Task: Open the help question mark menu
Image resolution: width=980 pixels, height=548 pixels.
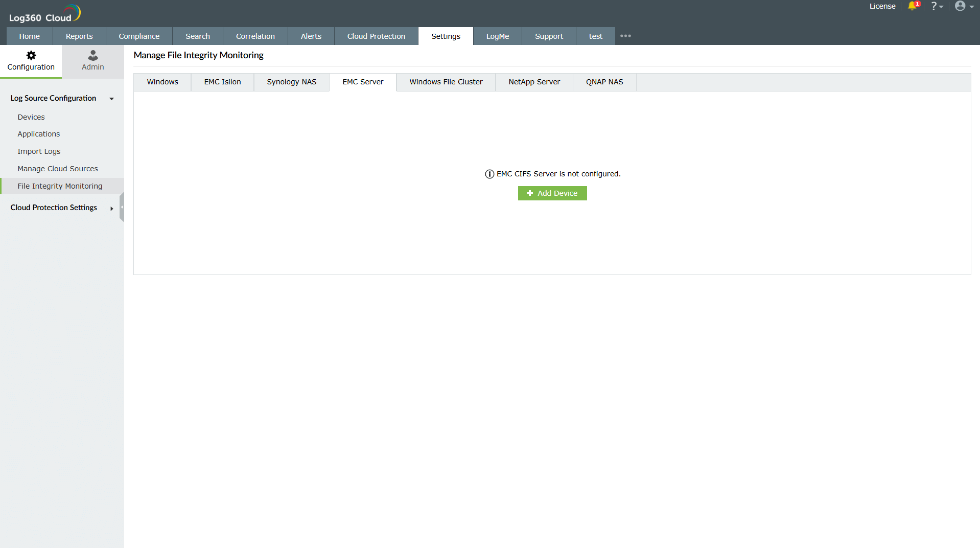Action: [937, 7]
